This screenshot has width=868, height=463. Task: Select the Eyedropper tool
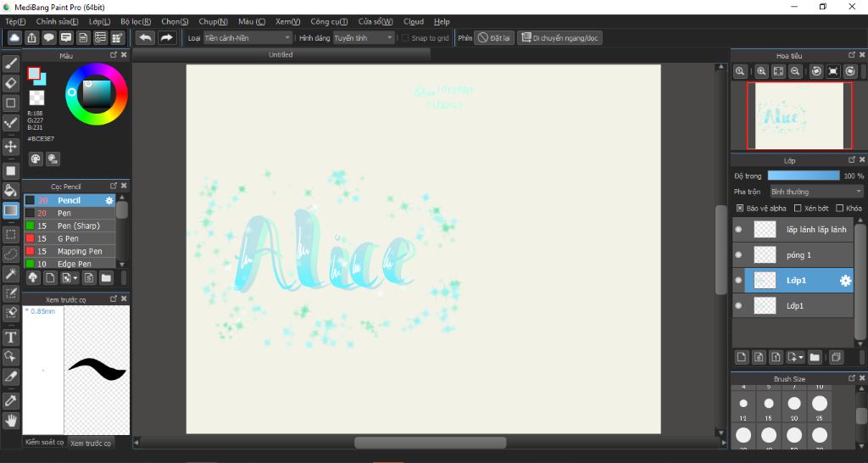[10, 400]
